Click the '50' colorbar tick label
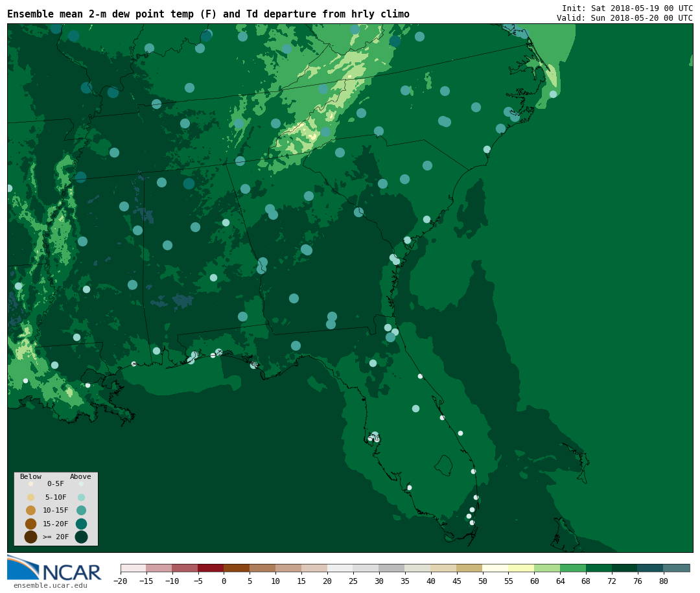 pos(483,581)
